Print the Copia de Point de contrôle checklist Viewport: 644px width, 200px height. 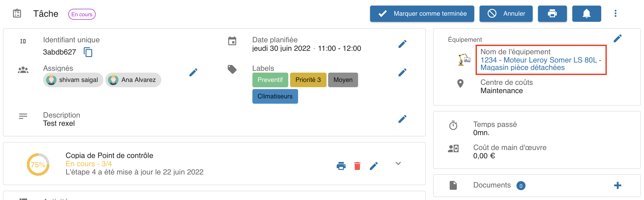341,166
